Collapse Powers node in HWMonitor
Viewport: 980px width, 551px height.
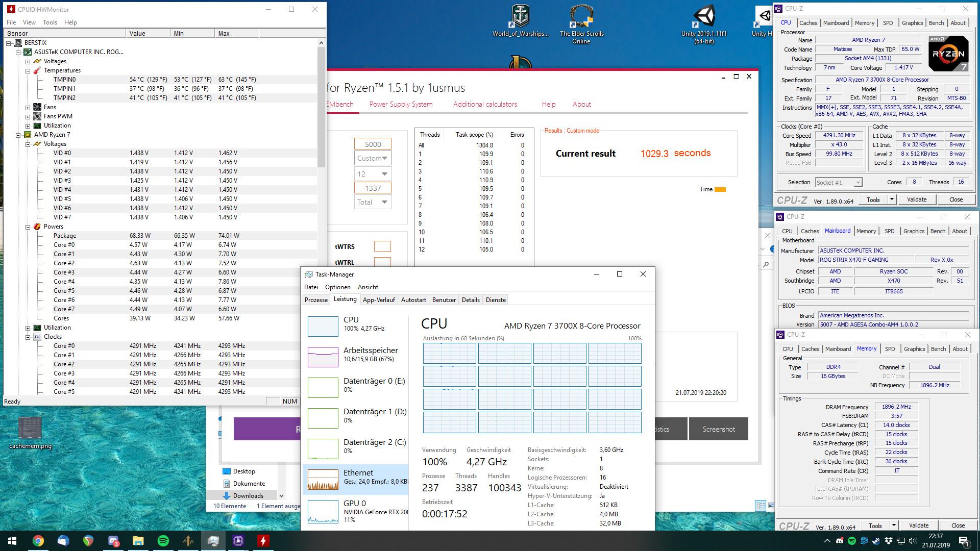(x=28, y=227)
